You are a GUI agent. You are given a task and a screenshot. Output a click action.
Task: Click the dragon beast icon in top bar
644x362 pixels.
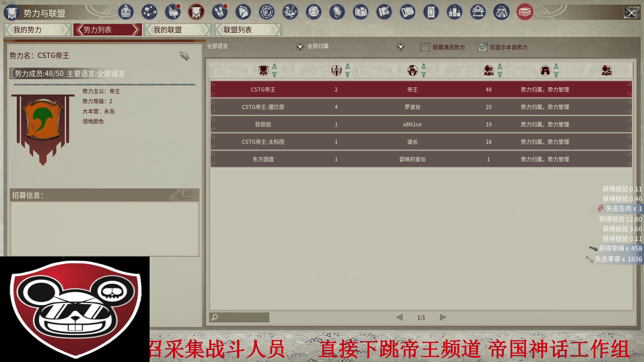coord(290,12)
